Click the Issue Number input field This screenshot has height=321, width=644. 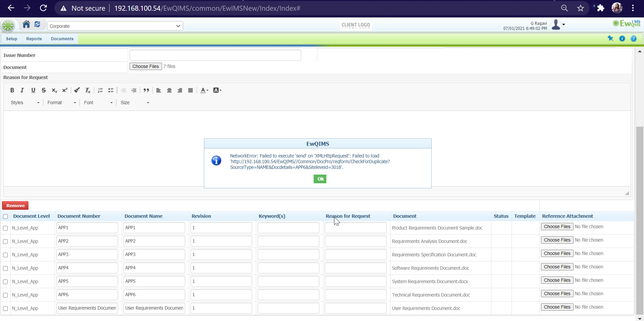215,55
